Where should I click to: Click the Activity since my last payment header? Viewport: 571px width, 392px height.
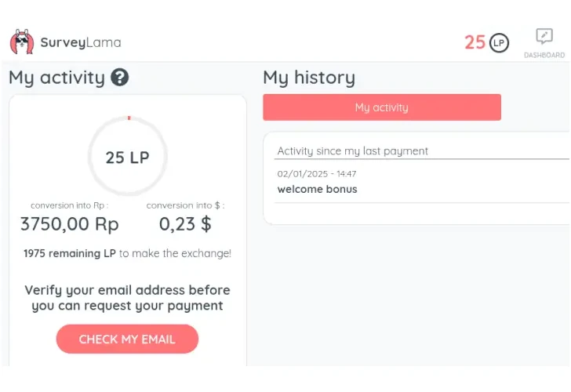pyautogui.click(x=353, y=151)
